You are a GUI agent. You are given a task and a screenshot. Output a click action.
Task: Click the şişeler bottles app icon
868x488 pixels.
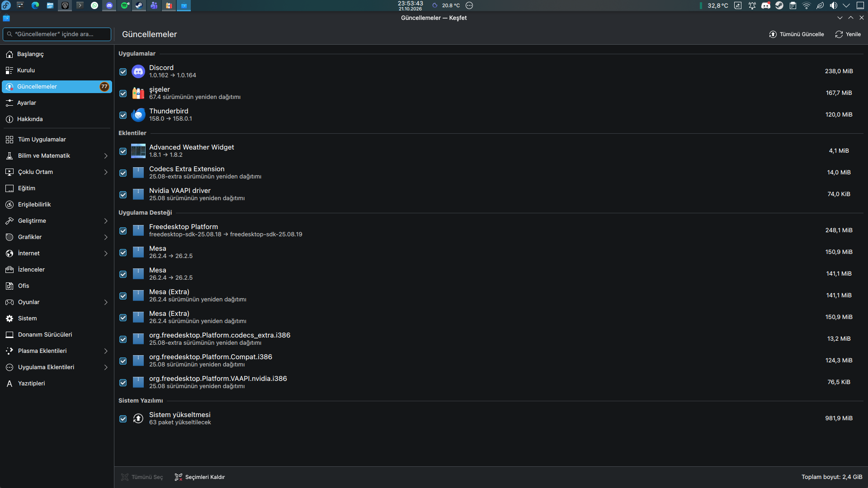click(138, 93)
